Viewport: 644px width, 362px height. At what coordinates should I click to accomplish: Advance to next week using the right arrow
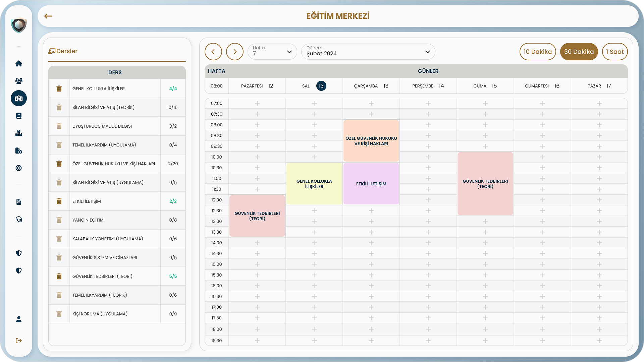pos(235,52)
